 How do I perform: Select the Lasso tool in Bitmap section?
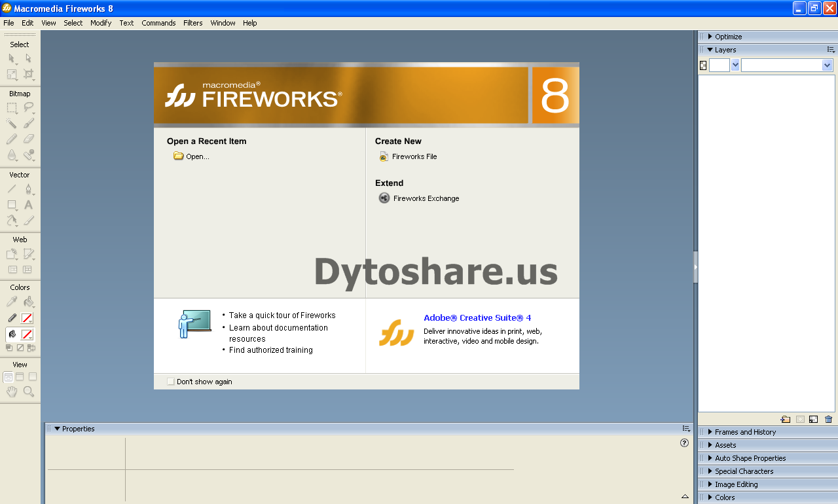point(27,107)
